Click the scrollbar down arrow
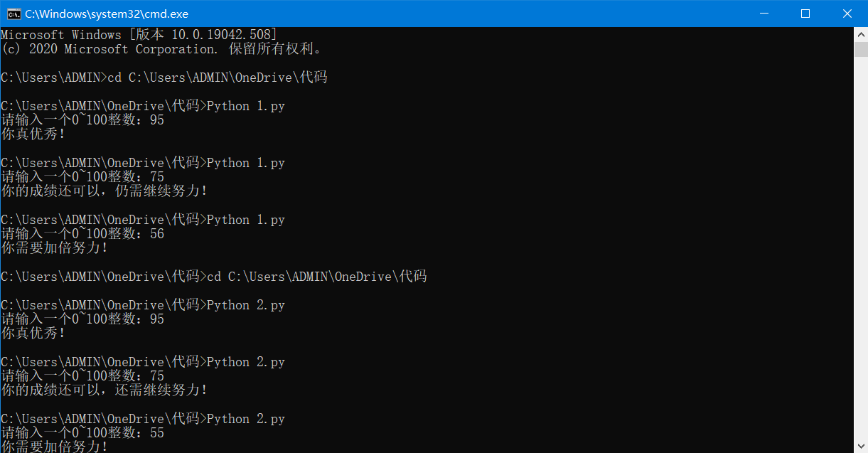The image size is (868, 453). [x=861, y=447]
